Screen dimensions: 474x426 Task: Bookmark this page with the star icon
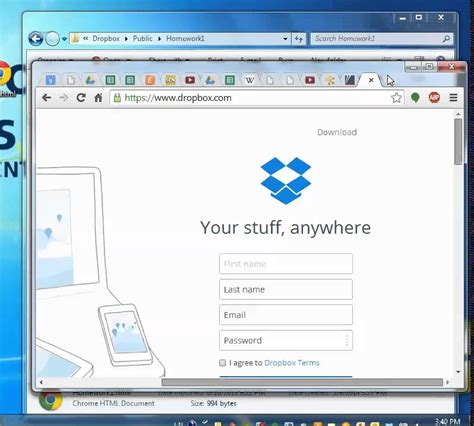396,98
